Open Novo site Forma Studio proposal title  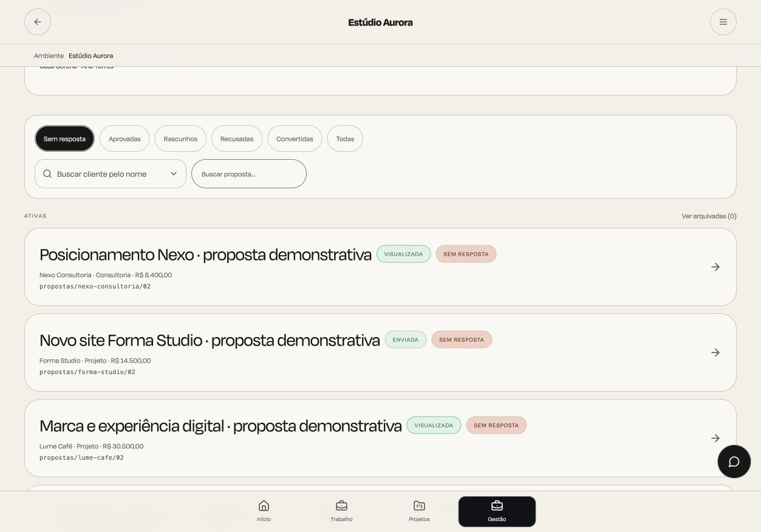pyautogui.click(x=210, y=340)
